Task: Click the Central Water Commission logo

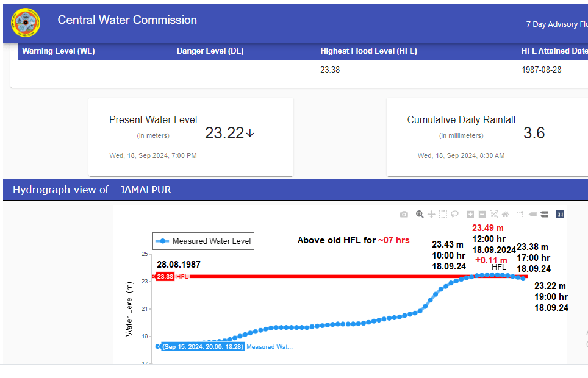Action: [x=26, y=23]
